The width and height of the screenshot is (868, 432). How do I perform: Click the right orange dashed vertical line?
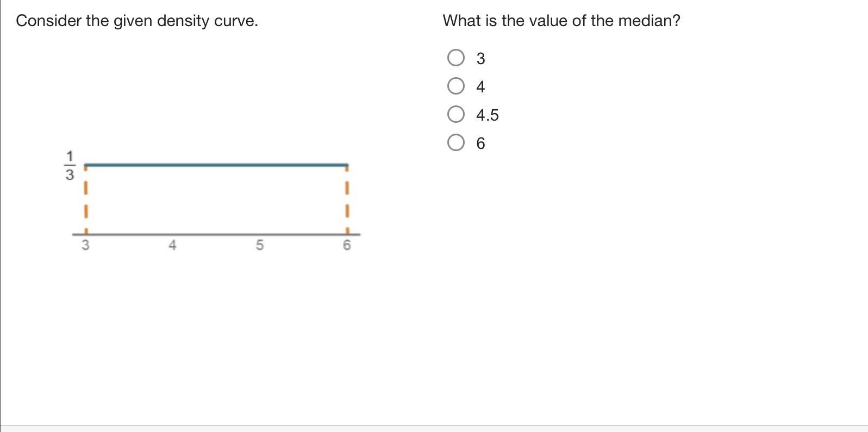pos(347,199)
